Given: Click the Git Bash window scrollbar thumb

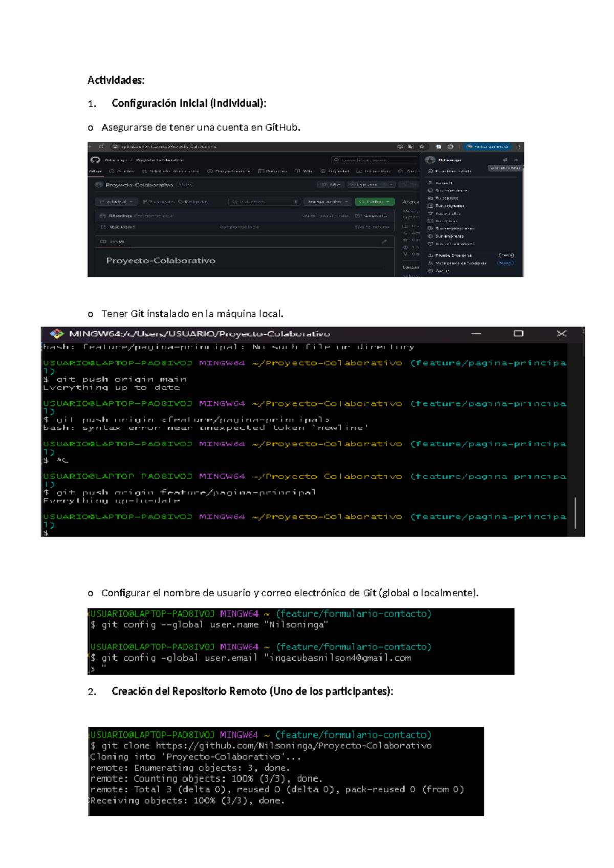Looking at the screenshot, I should pos(575,512).
